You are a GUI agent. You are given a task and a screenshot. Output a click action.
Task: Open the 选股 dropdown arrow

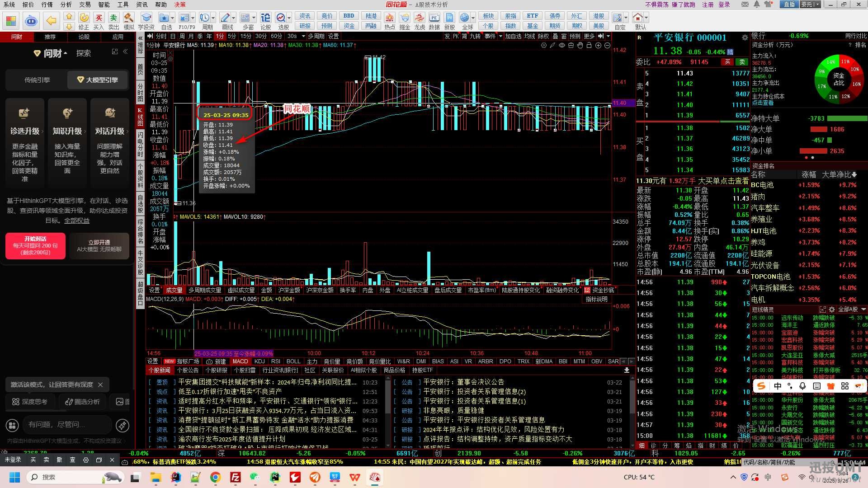click(289, 18)
